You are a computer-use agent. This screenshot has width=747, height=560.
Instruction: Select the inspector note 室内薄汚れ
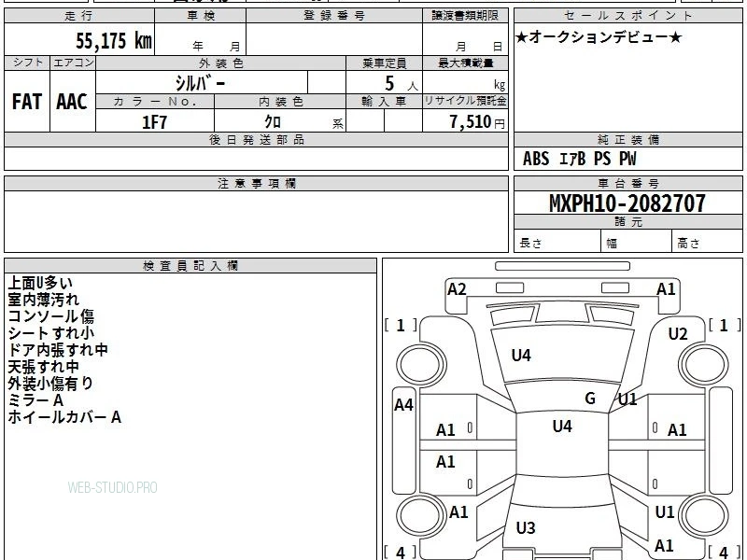click(x=43, y=300)
